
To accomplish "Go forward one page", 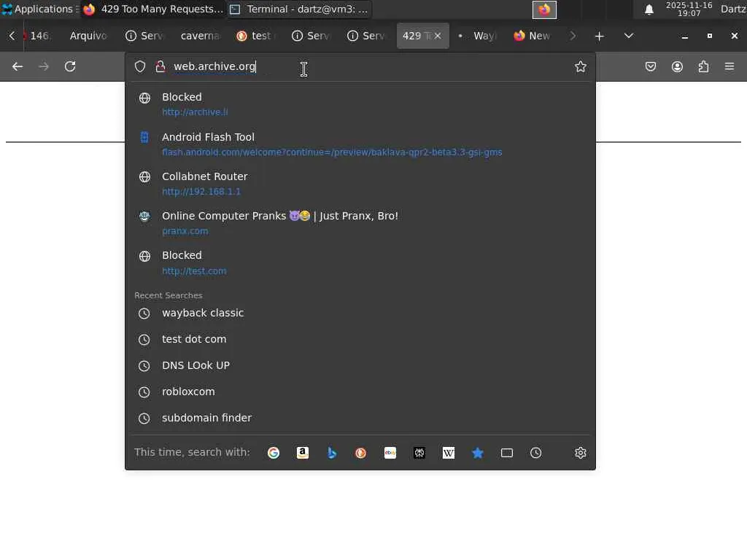I will click(44, 66).
